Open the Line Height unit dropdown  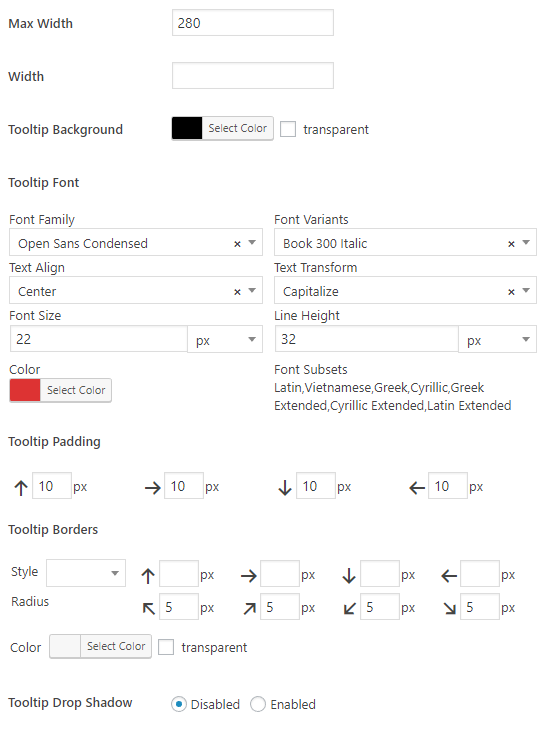tap(497, 339)
